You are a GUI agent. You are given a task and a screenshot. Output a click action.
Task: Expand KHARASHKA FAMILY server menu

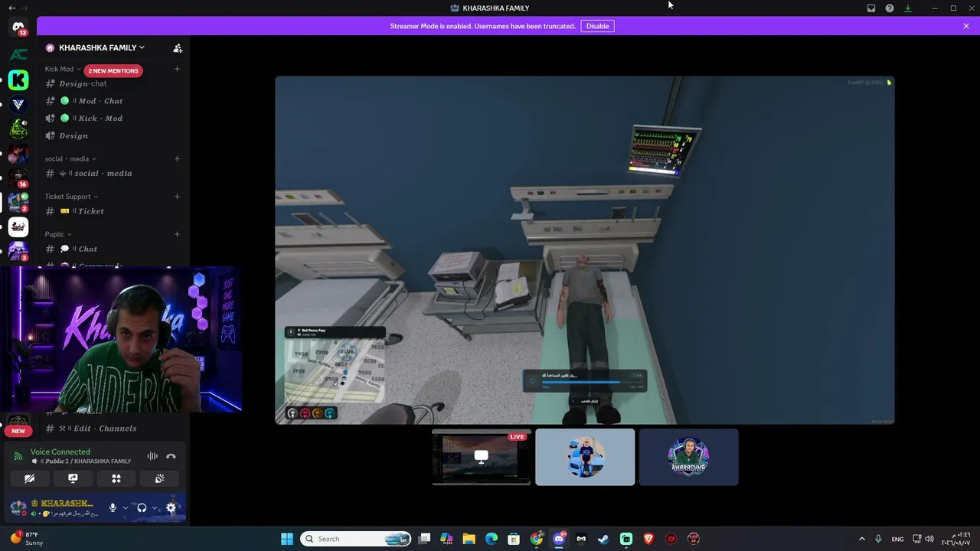click(102, 47)
